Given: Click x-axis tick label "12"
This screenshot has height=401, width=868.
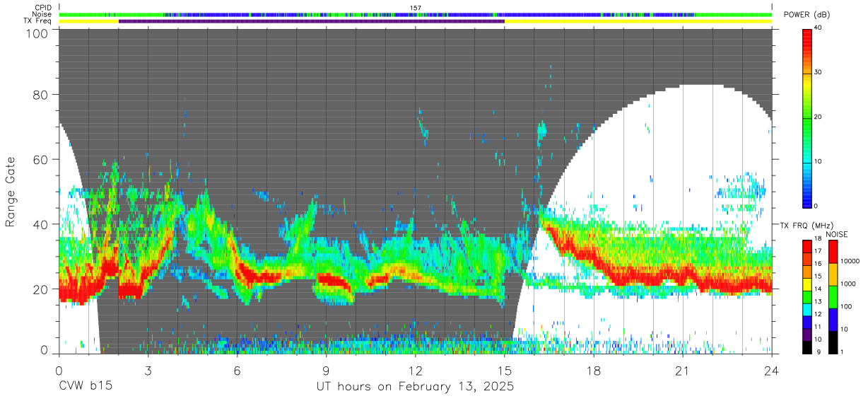Looking at the screenshot, I should click(x=415, y=371).
